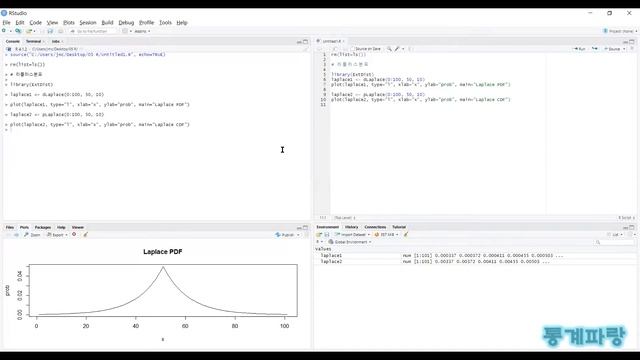Screen dimensions: 640x360
Task: Click the next plot arrow icon
Action: (16, 235)
